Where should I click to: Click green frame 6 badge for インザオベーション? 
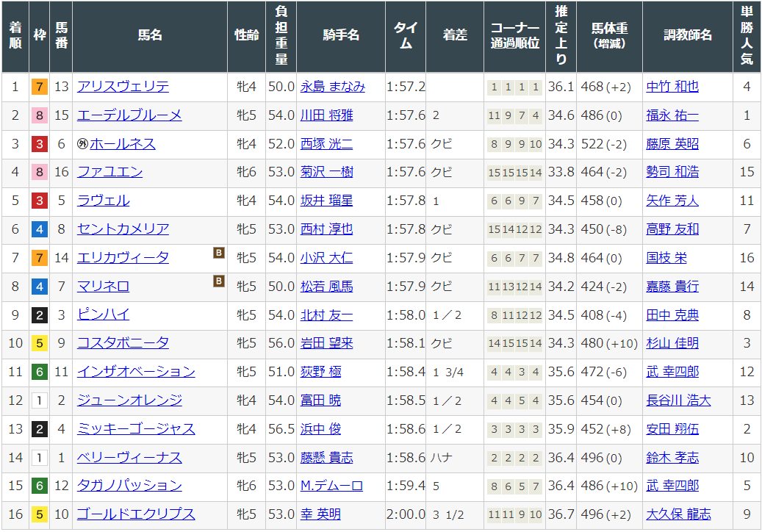pyautogui.click(x=40, y=372)
